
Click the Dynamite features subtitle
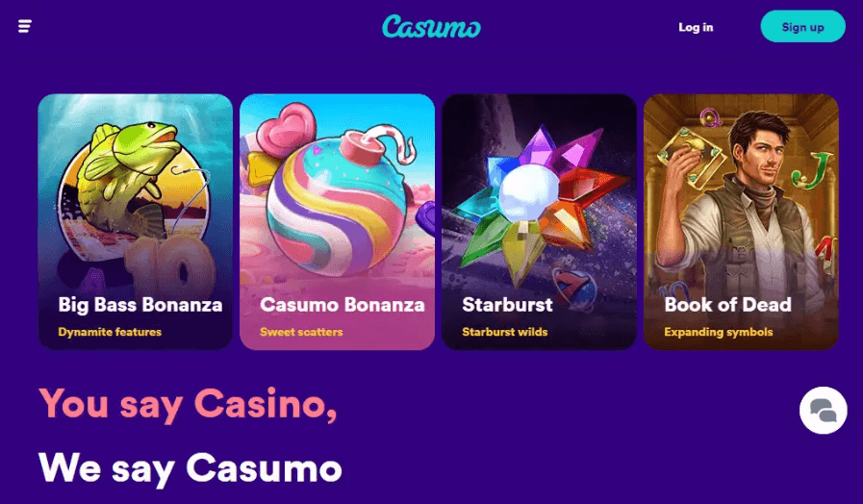tap(110, 332)
